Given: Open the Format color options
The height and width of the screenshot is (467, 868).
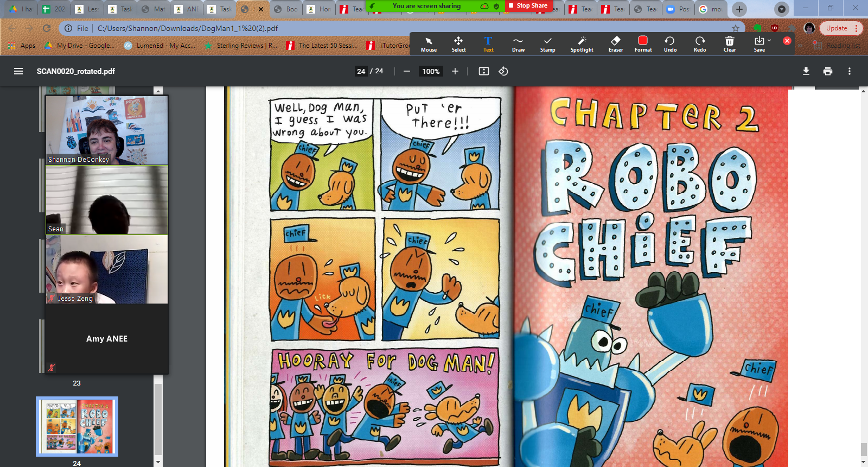Looking at the screenshot, I should click(643, 45).
